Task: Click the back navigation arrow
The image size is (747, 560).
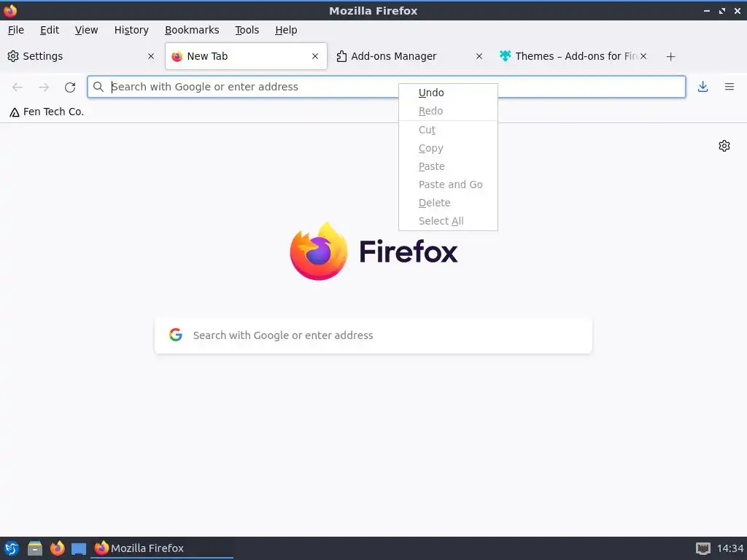Action: (18, 87)
